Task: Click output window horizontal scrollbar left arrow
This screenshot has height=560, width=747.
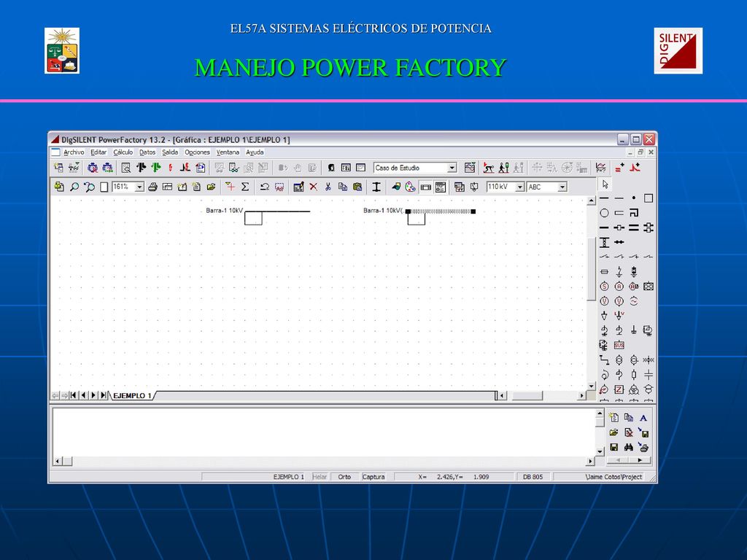Action: [x=57, y=461]
